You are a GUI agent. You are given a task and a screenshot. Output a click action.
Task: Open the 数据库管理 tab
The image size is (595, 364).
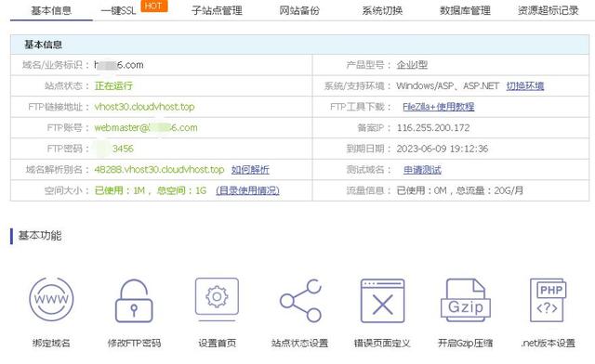[465, 10]
